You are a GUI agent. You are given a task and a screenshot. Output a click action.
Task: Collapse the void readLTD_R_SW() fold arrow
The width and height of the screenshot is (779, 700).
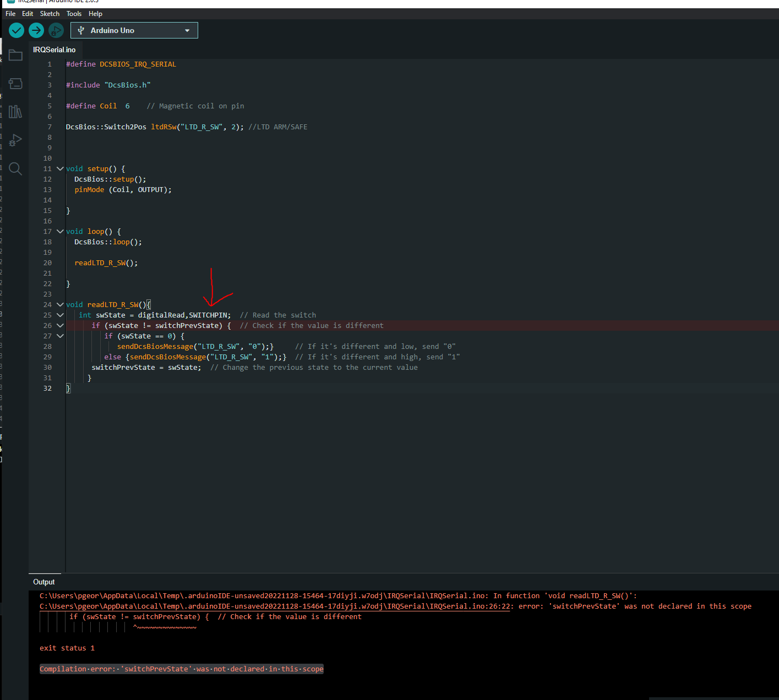point(60,305)
